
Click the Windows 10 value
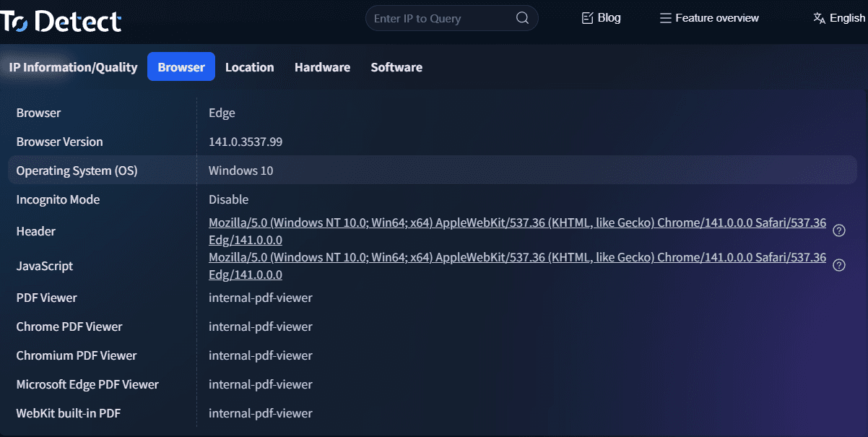[240, 171]
